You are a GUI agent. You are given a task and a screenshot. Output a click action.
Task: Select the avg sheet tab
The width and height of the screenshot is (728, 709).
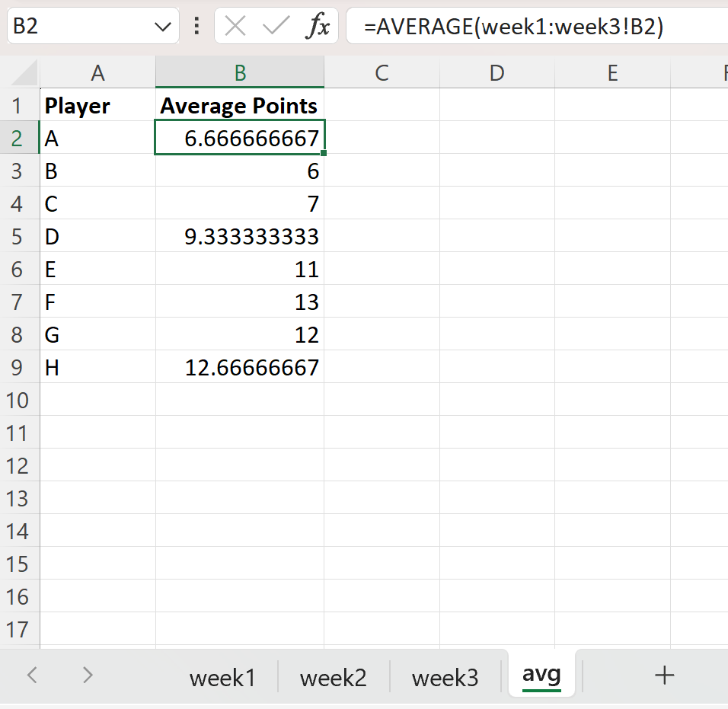pos(541,674)
